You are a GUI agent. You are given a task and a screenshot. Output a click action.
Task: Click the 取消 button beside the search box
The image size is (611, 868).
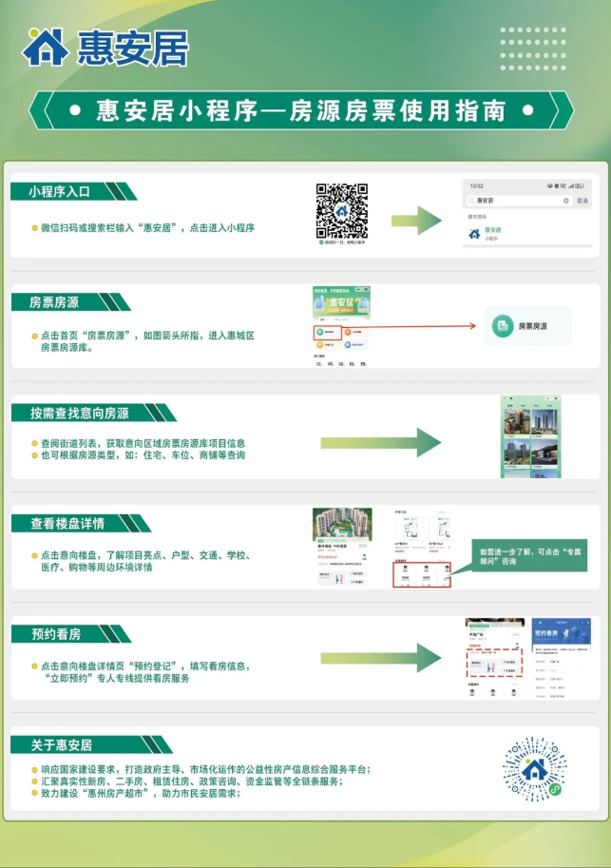tap(582, 201)
